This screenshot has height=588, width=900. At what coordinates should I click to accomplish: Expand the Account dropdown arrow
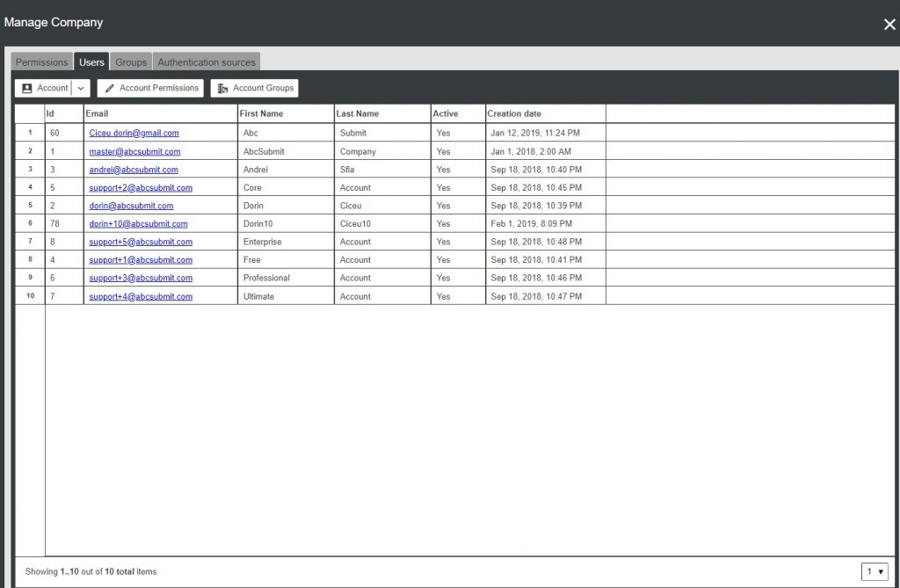pyautogui.click(x=81, y=89)
